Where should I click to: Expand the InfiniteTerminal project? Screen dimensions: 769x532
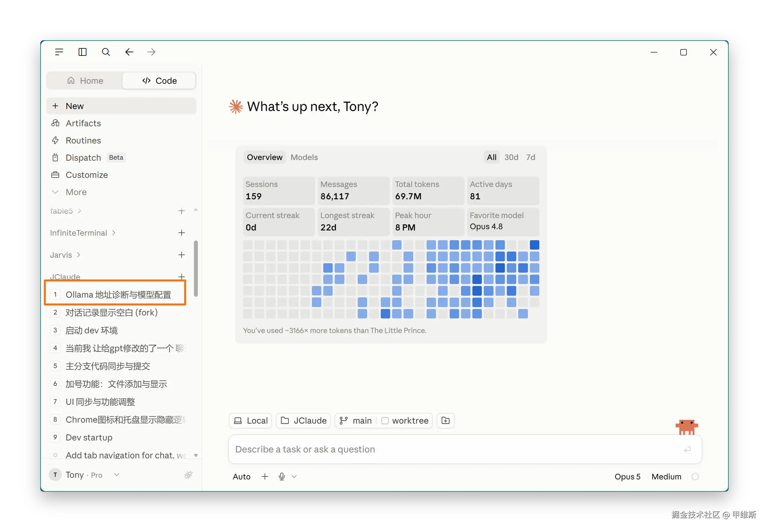pyautogui.click(x=83, y=233)
